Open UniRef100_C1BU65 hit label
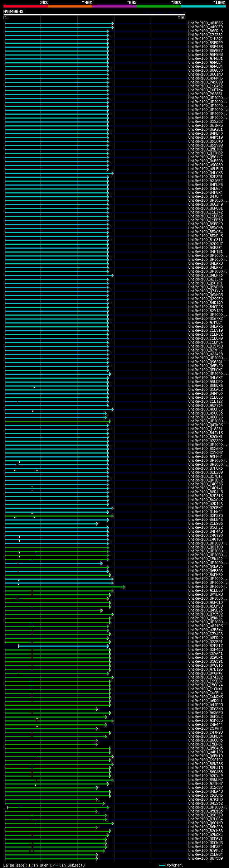Viewport: 229px width, 868px height. (205, 398)
